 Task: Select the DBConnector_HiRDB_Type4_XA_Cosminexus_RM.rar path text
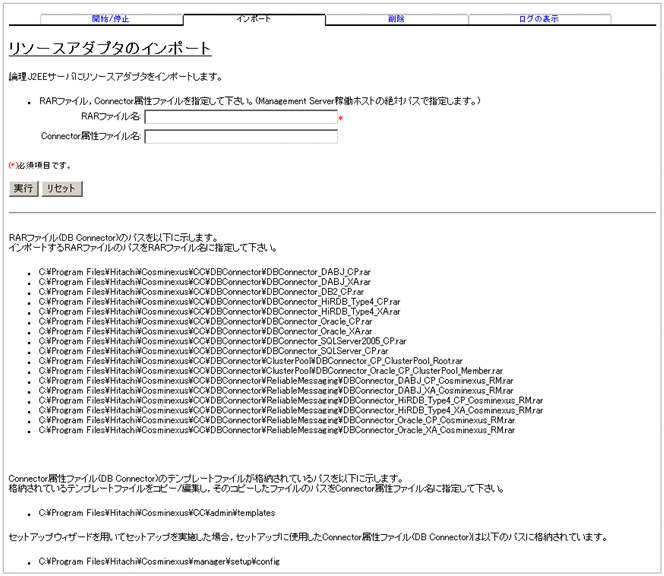click(291, 410)
